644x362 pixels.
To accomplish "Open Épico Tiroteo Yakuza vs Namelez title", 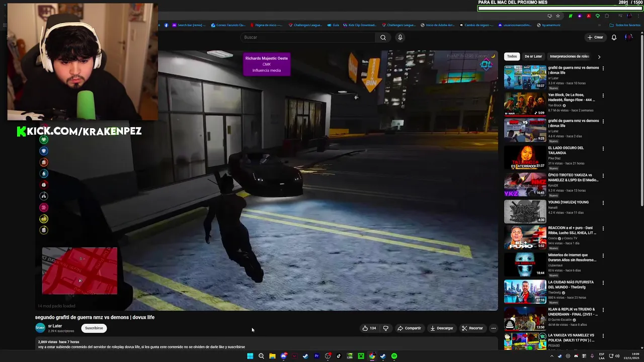I will coord(574,177).
